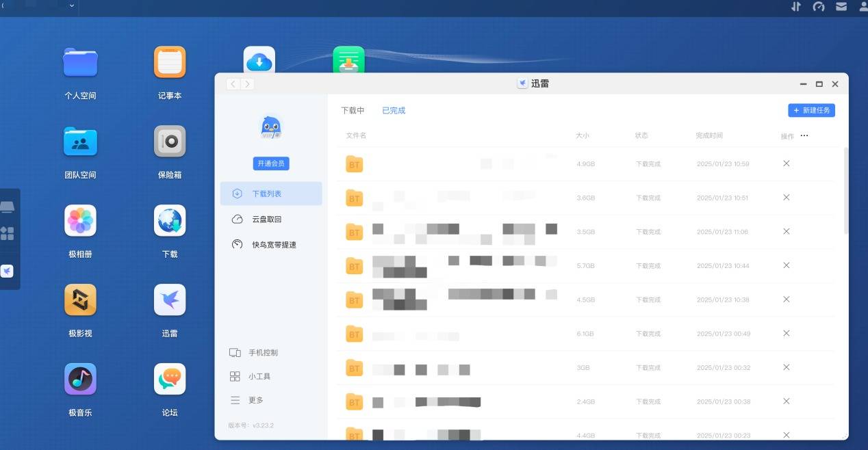Screen dimensions: 868x450
Task: Click the 2025/01/23 11:06 completion time
Action: [723, 232]
